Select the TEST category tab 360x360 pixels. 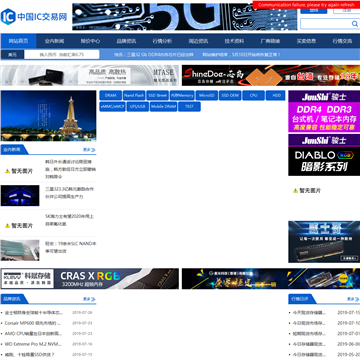pyautogui.click(x=189, y=107)
